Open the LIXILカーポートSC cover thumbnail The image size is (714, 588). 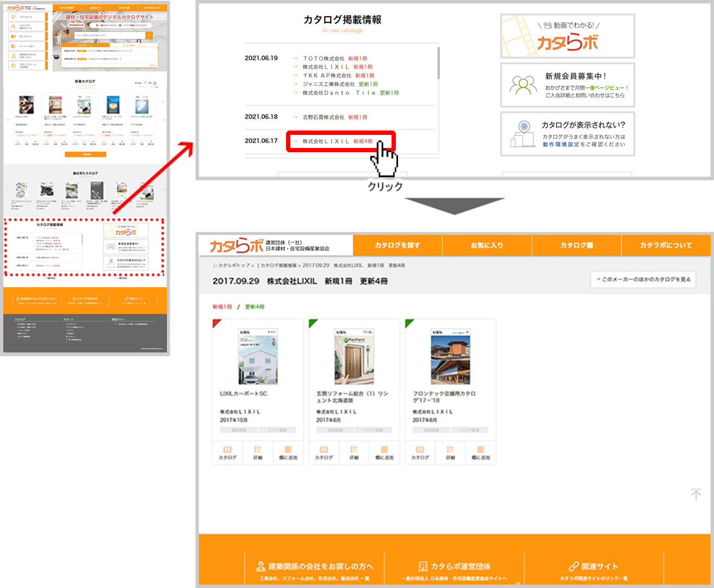click(258, 357)
